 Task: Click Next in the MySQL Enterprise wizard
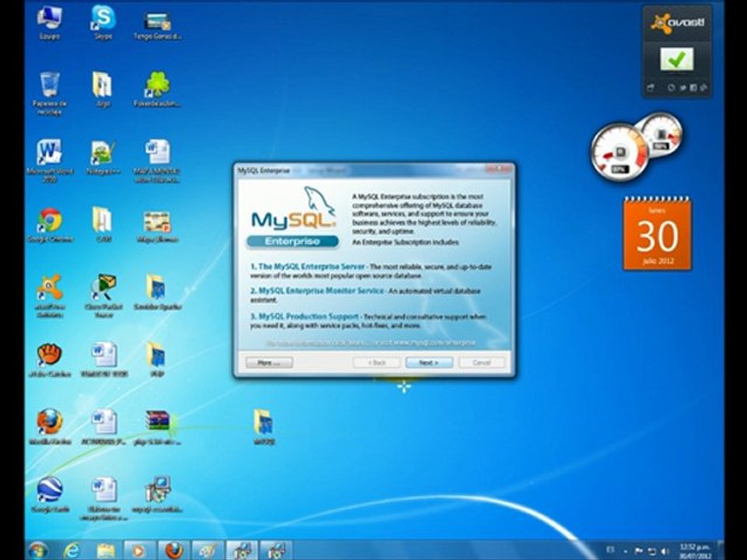pyautogui.click(x=429, y=363)
